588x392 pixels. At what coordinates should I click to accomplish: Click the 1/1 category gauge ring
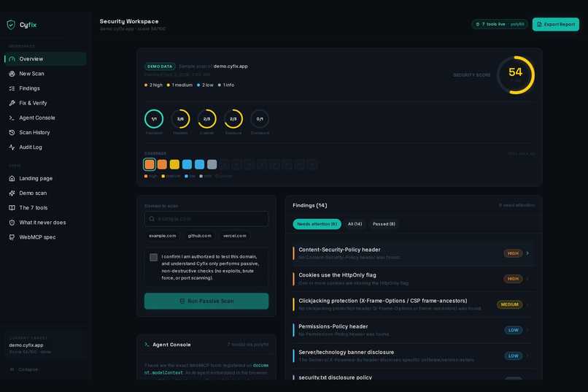tap(154, 119)
